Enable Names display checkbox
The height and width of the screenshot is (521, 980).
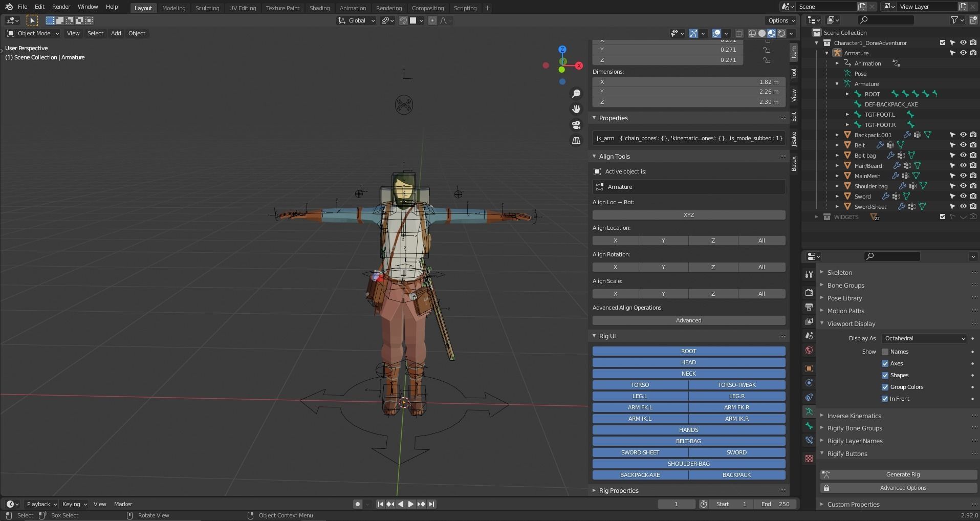coord(885,352)
